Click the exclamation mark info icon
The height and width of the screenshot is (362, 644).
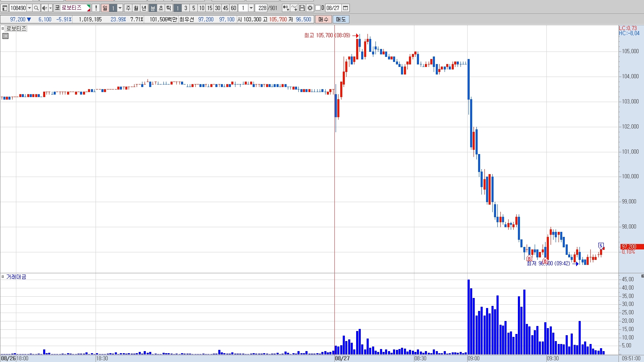pos(96,8)
